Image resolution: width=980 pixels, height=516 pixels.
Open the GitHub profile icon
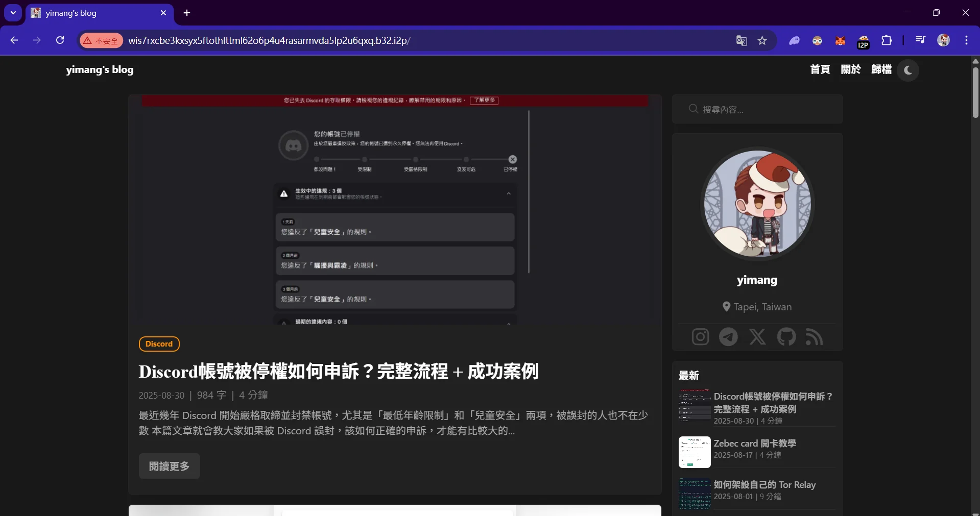click(x=786, y=337)
